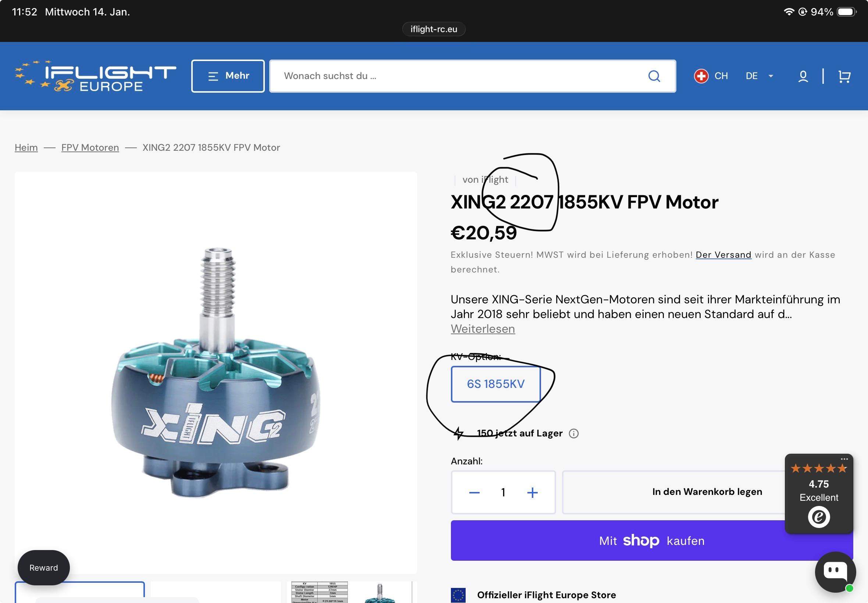Select the 6S 1855KV option
868x603 pixels.
click(495, 384)
